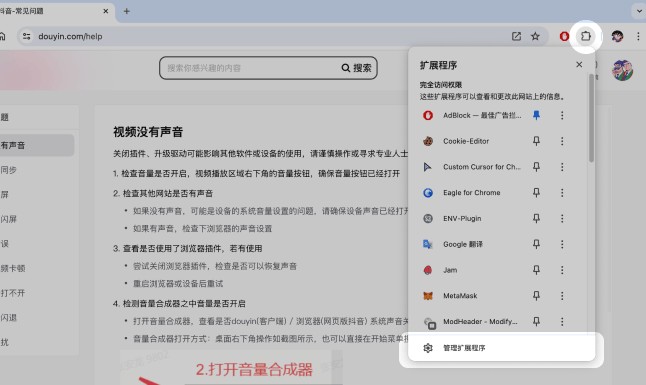
Task: Open more options for AdBlock
Action: pyautogui.click(x=562, y=115)
